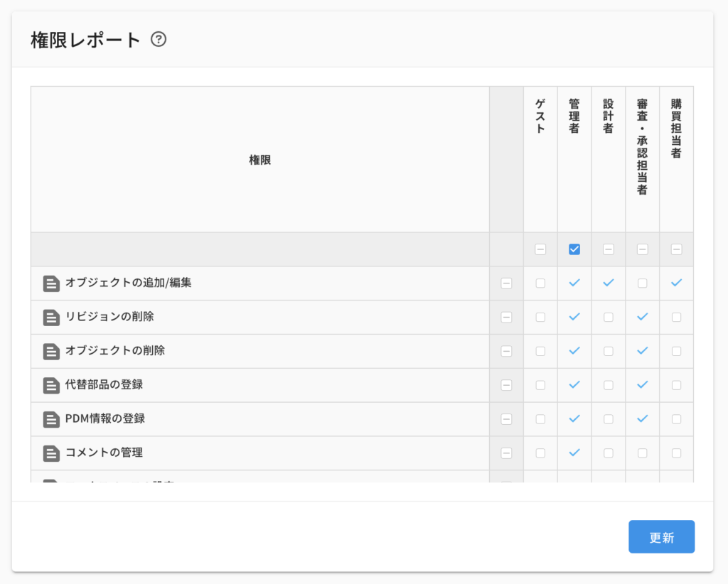Check the ゲスト select-all checkbox
Viewport: 728px width, 584px height.
click(540, 249)
